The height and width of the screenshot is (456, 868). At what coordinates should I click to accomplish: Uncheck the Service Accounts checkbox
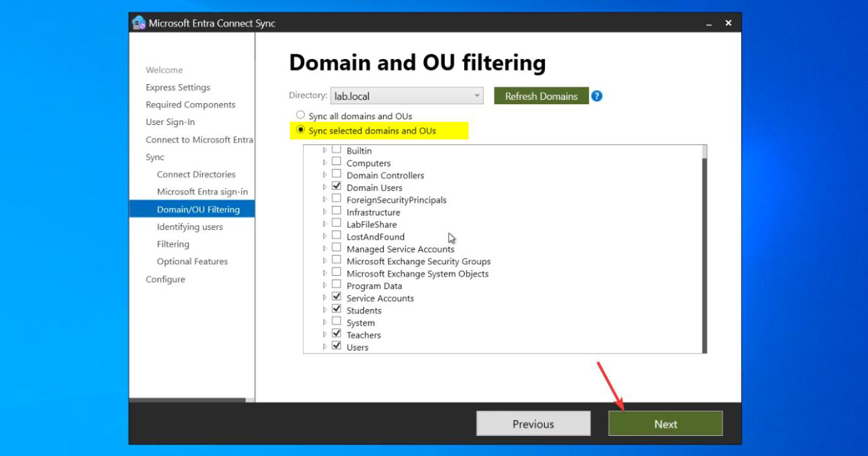click(x=336, y=297)
